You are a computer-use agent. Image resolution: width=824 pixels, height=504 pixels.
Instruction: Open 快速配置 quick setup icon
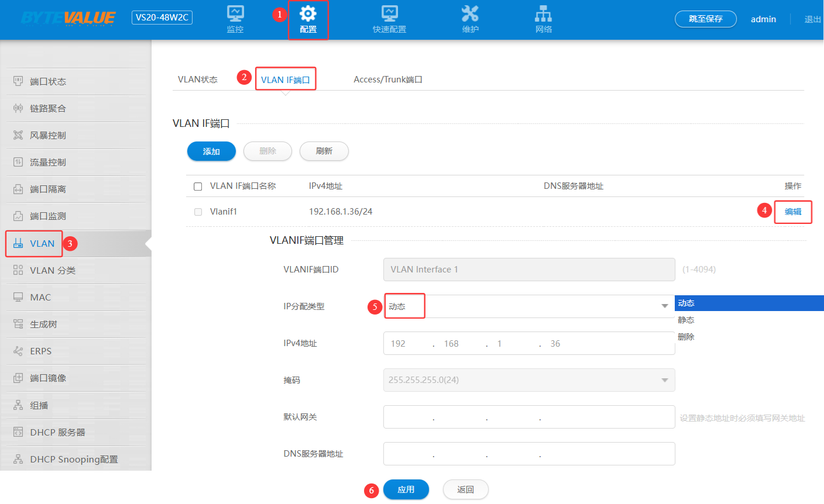[x=389, y=14]
